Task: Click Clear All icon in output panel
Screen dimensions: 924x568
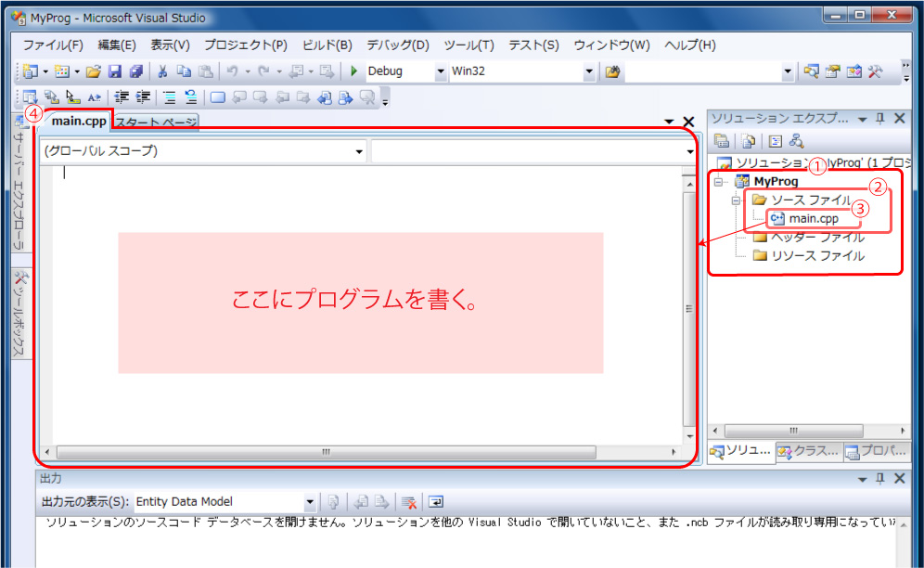Action: (x=408, y=502)
